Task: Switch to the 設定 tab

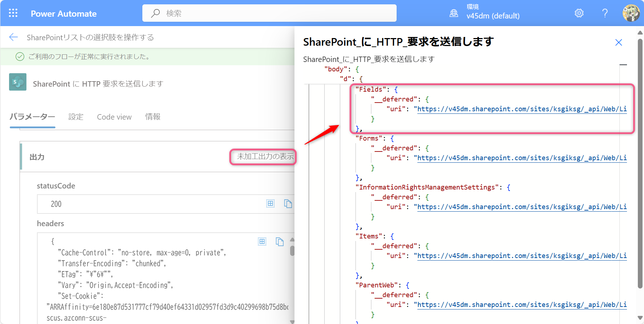Action: (76, 117)
